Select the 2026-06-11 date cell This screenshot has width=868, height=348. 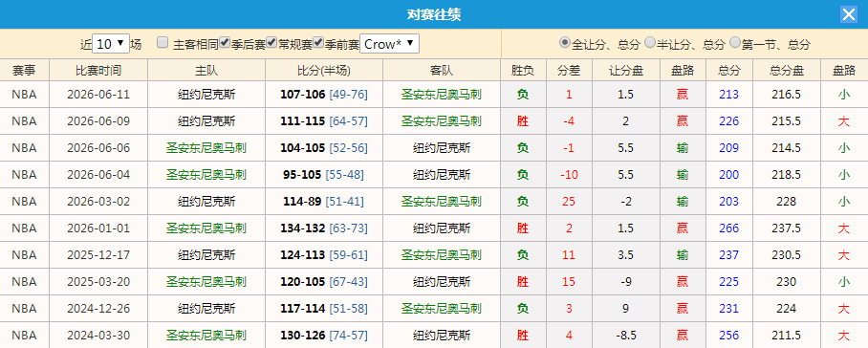98,95
